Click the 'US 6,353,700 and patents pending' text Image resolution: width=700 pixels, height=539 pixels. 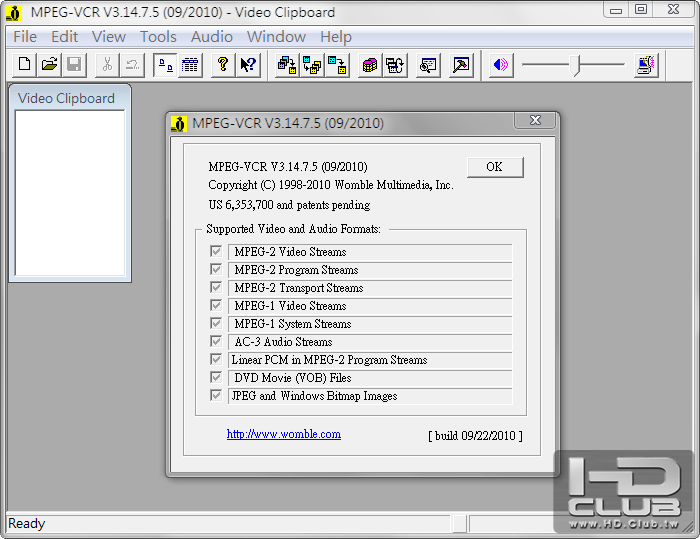tap(289, 205)
